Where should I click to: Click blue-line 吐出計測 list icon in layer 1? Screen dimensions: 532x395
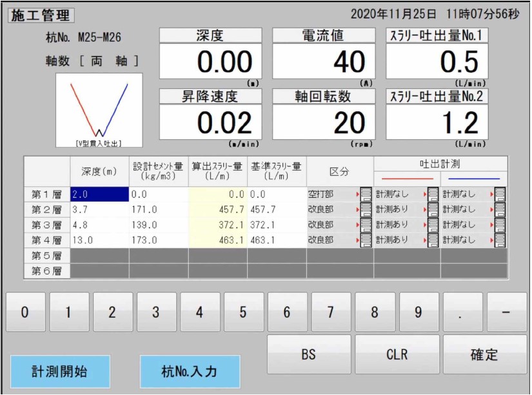(500, 193)
